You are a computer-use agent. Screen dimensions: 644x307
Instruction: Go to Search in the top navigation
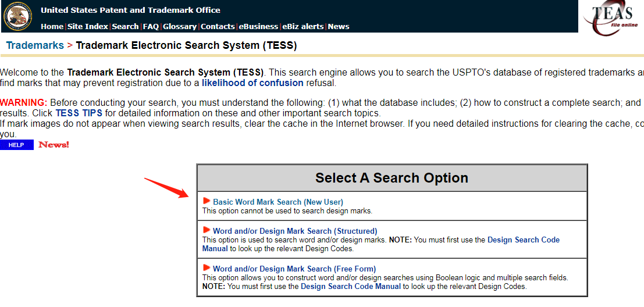point(125,26)
